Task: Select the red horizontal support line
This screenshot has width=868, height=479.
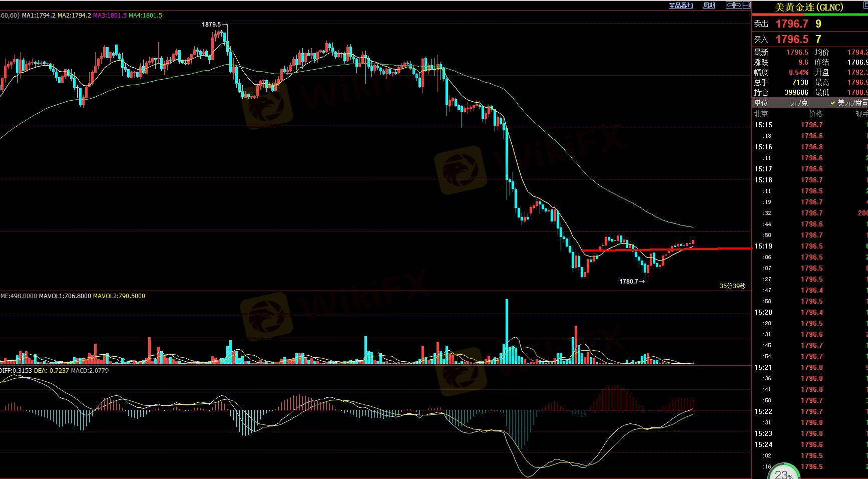Action: [666, 249]
